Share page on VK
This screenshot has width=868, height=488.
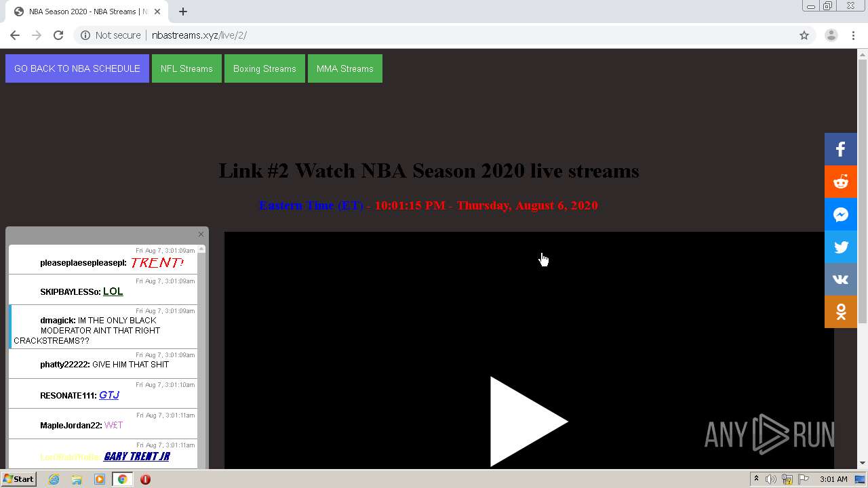[x=841, y=279]
